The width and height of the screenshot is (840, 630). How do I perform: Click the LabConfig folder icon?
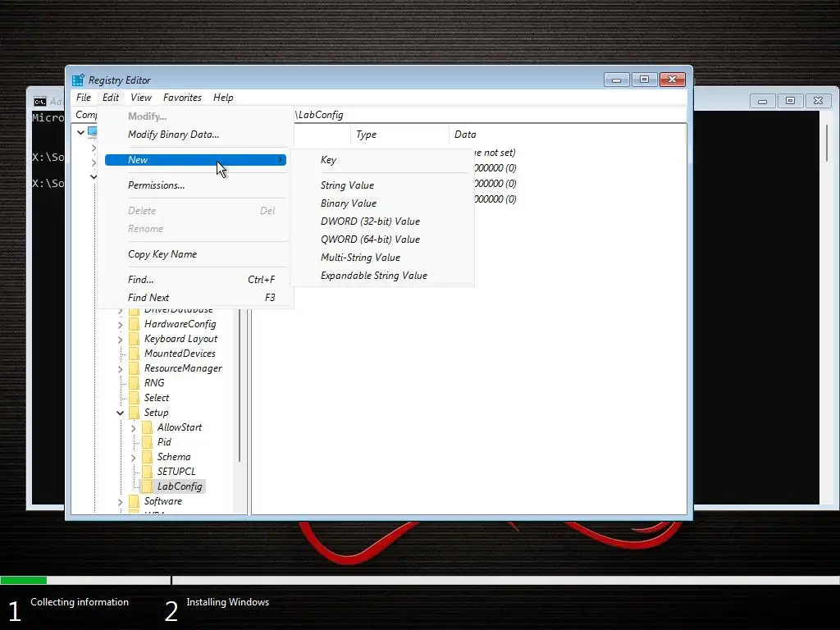pos(147,486)
